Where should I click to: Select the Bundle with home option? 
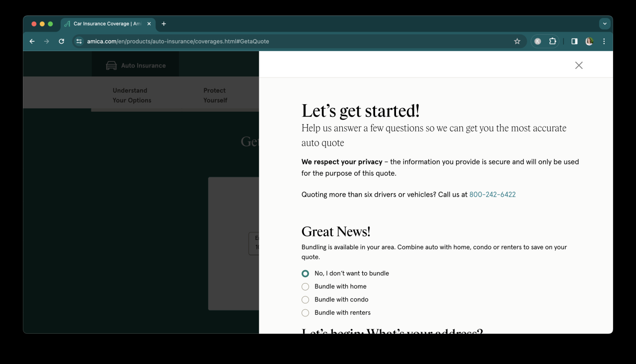(305, 287)
